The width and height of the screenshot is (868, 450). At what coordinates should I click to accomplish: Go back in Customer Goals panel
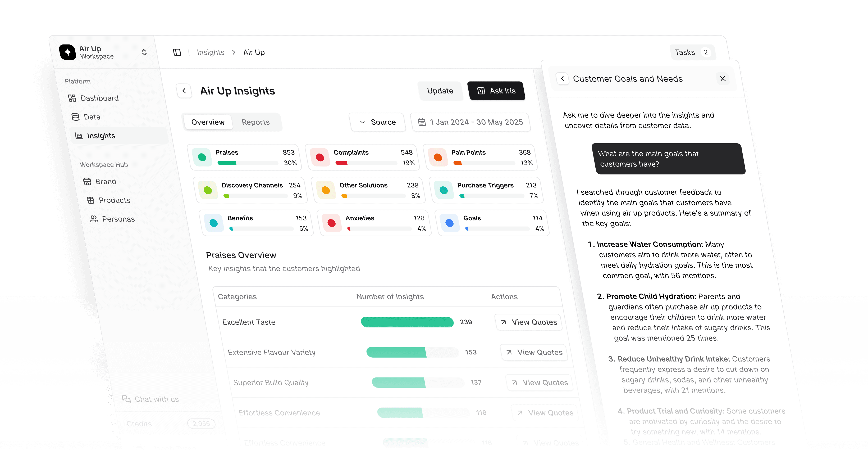(x=562, y=79)
